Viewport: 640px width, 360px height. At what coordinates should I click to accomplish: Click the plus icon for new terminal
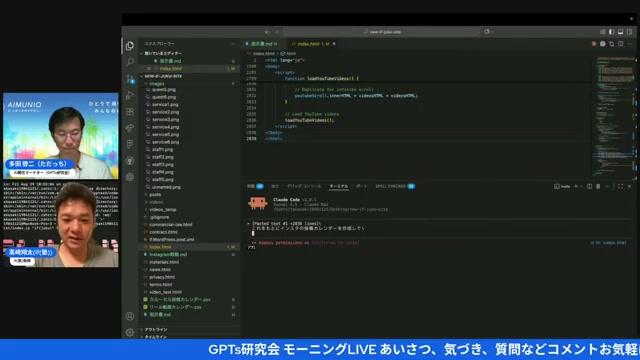click(x=576, y=186)
